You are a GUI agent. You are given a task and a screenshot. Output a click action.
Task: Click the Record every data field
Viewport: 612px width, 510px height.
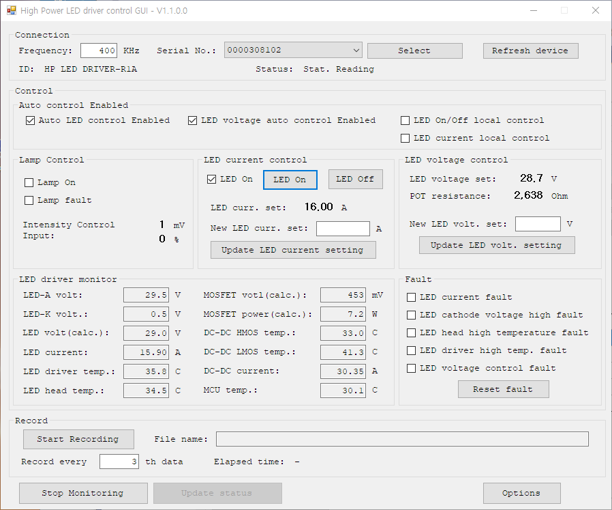[119, 462]
